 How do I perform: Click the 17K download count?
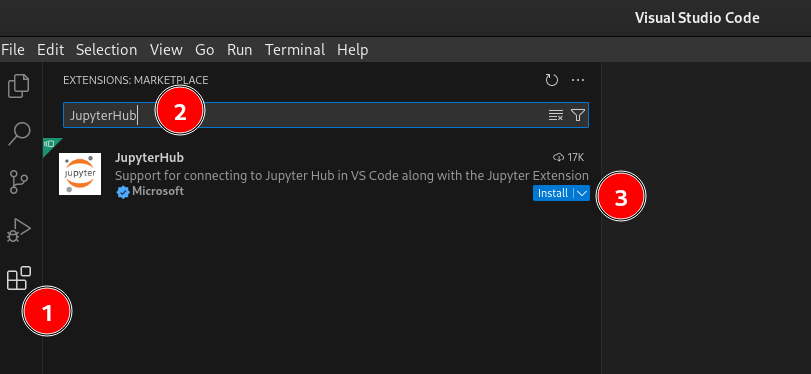568,157
